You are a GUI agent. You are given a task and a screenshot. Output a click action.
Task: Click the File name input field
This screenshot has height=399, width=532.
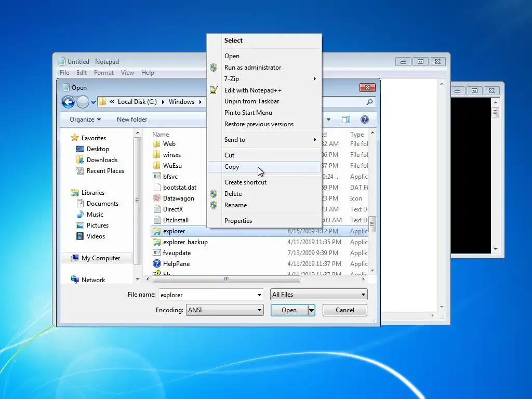tap(207, 295)
